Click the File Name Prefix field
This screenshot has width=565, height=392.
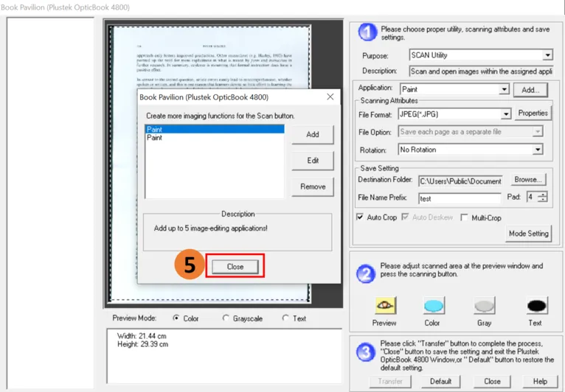(x=460, y=198)
